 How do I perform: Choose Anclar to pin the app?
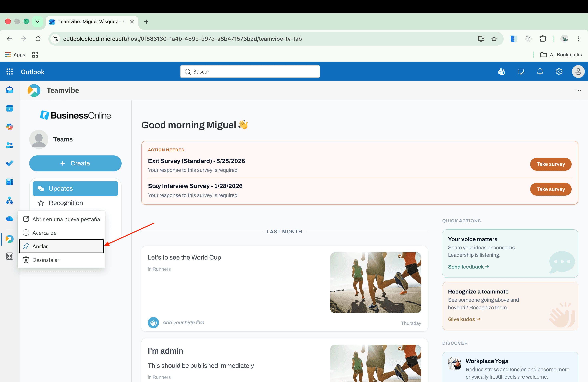61,246
